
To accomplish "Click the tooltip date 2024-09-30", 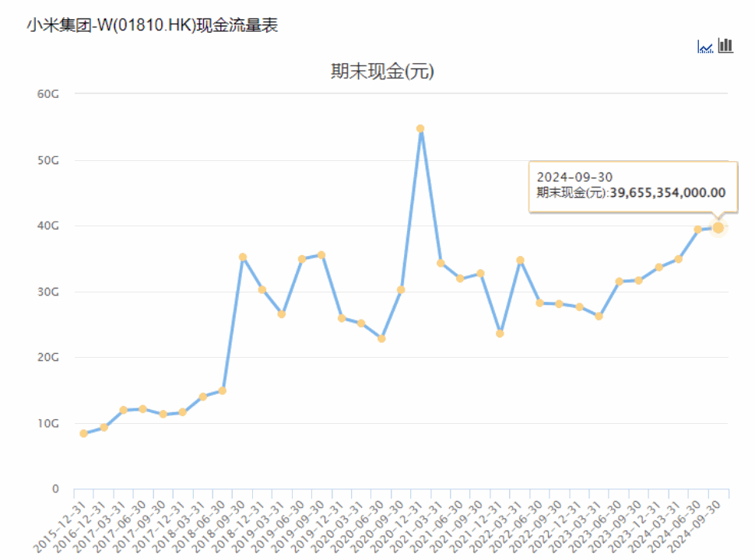I will click(574, 177).
